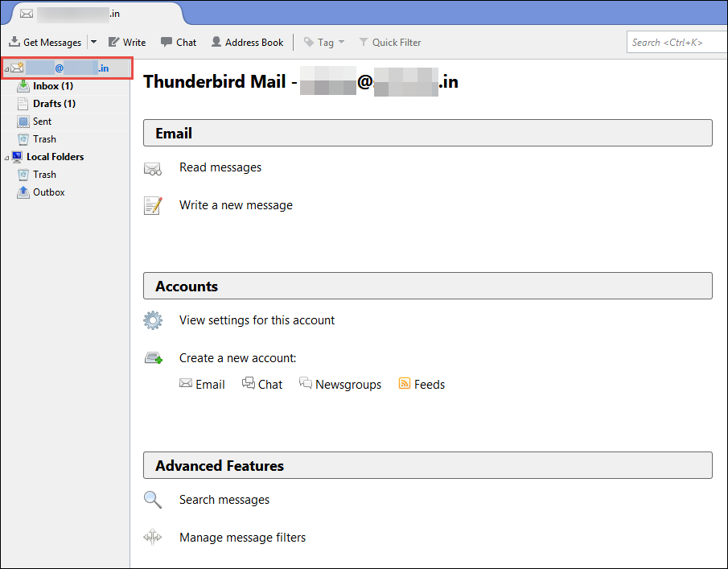Click the Write pencil icon
This screenshot has height=569, width=728.
(113, 43)
